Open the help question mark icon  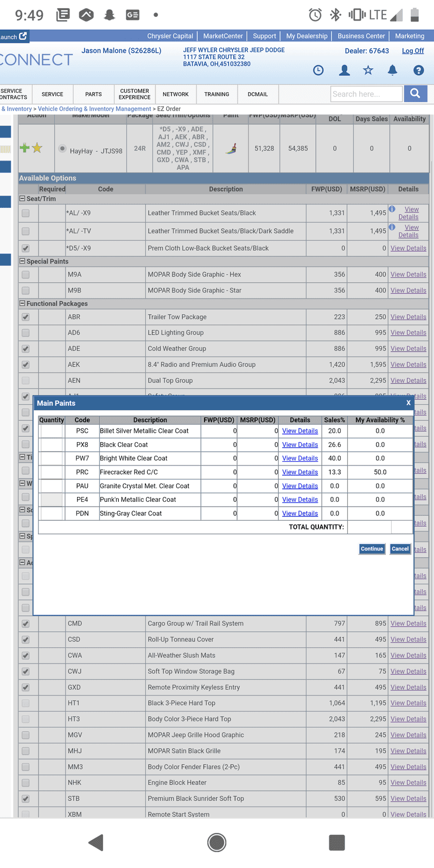[x=418, y=70]
